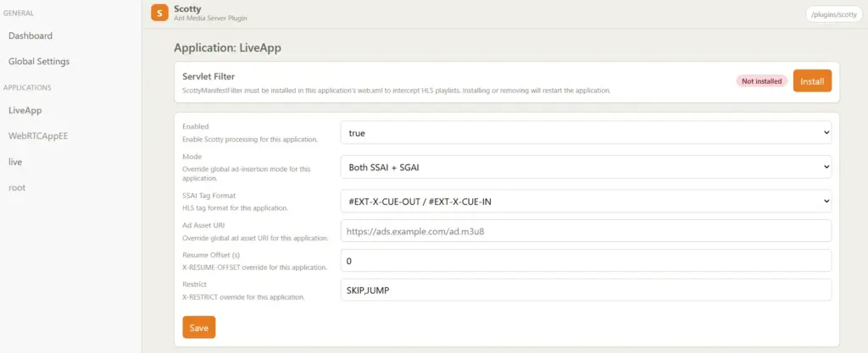868x353 pixels.
Task: Click the /plugins/scotty path badge
Action: click(834, 15)
